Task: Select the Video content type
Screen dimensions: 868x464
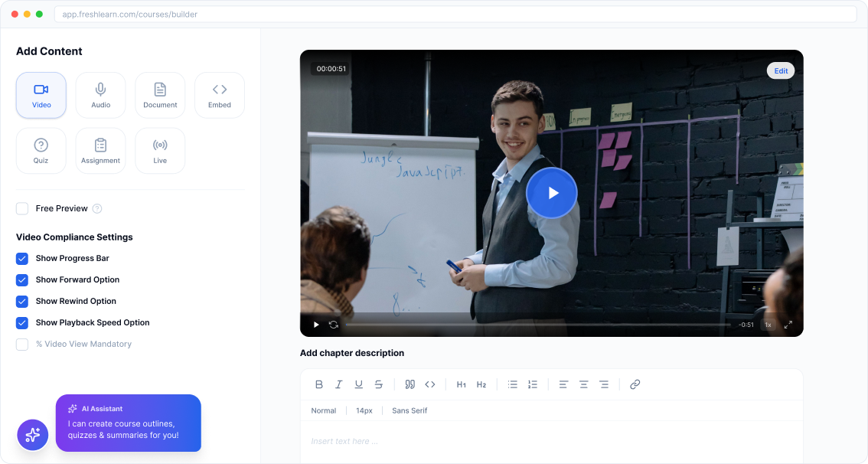Action: [41, 95]
